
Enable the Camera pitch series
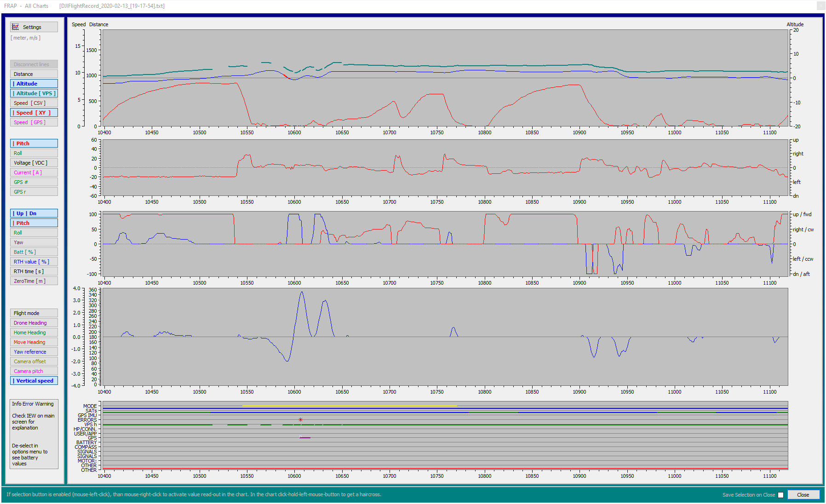pos(34,371)
